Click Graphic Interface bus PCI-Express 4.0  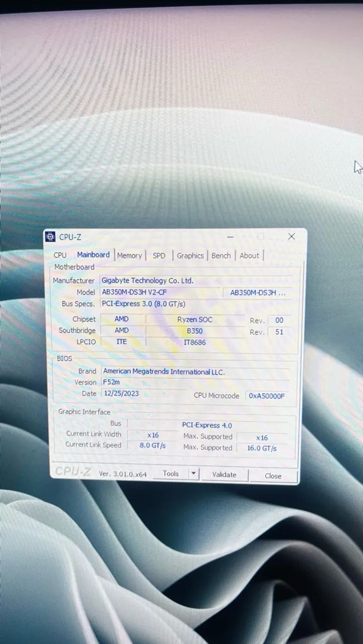click(x=207, y=425)
